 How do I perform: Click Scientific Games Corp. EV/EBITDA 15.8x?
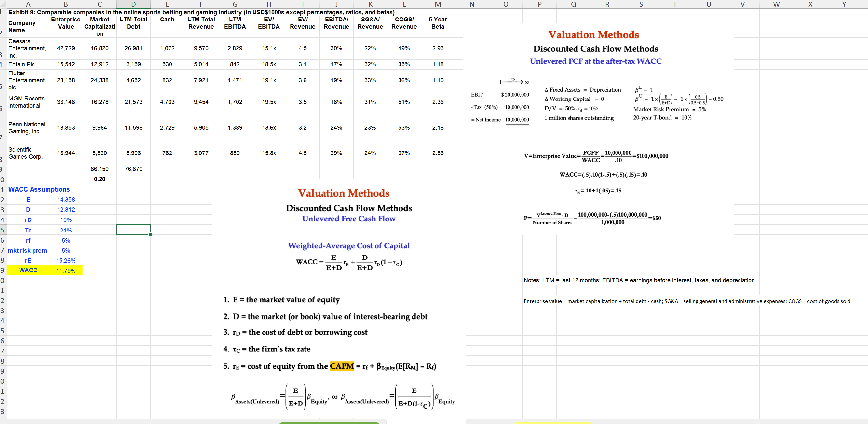click(268, 153)
